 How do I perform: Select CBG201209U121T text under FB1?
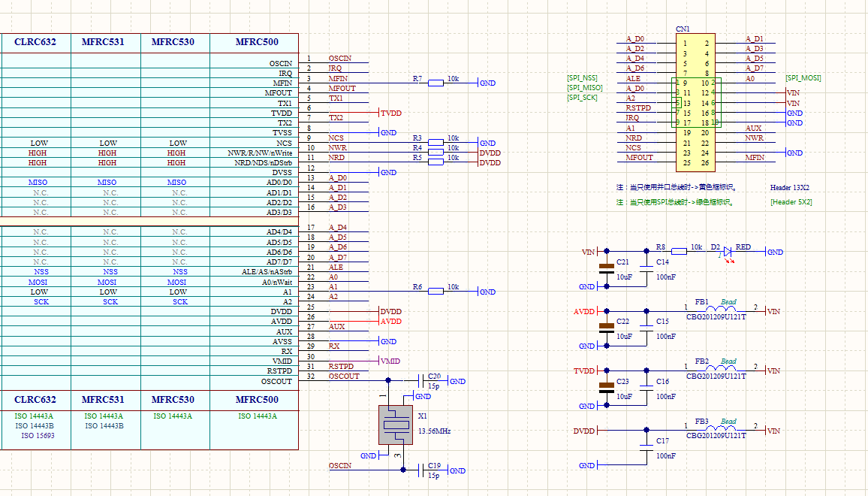716,317
